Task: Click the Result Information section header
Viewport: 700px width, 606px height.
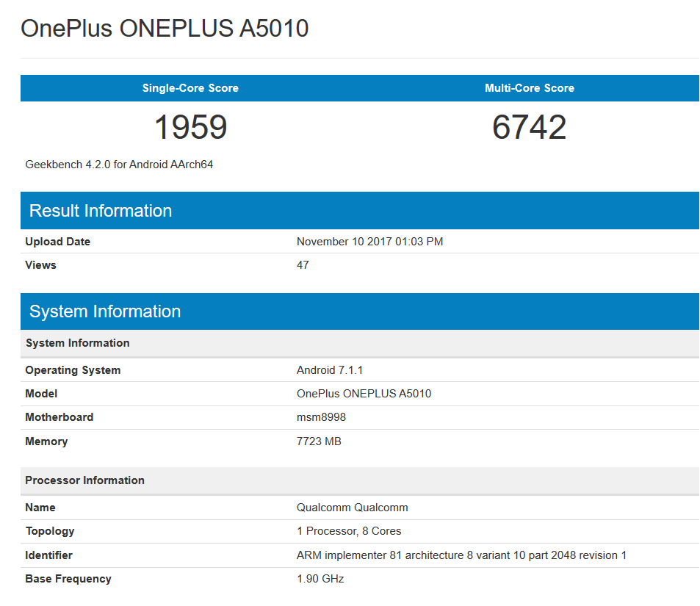Action: 360,210
